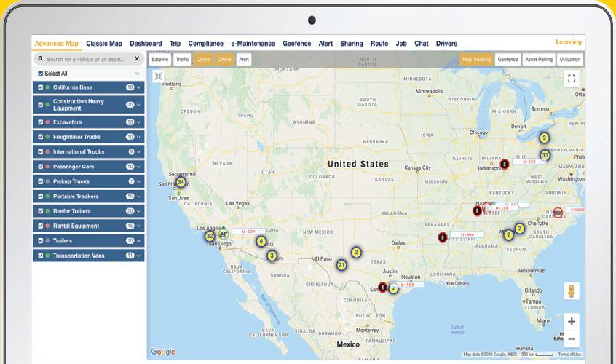Open the cluster of 2 in north Texas
The height and width of the screenshot is (364, 616).
pos(356,252)
